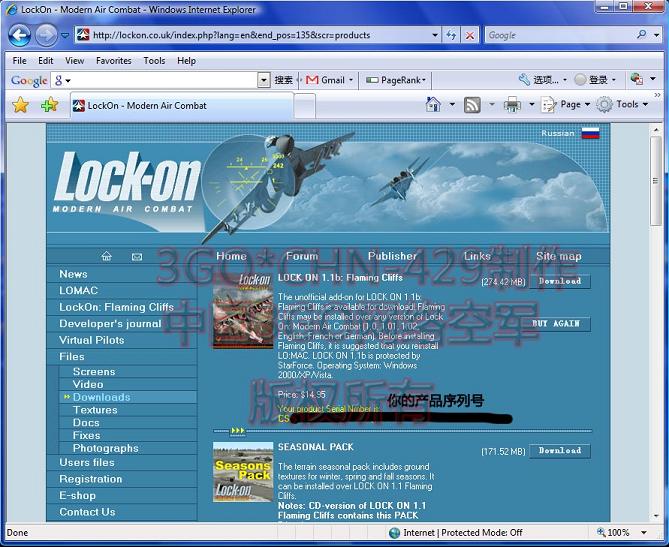Click the red Stop loading icon
Viewport: 669px width, 547px height.
[x=470, y=35]
